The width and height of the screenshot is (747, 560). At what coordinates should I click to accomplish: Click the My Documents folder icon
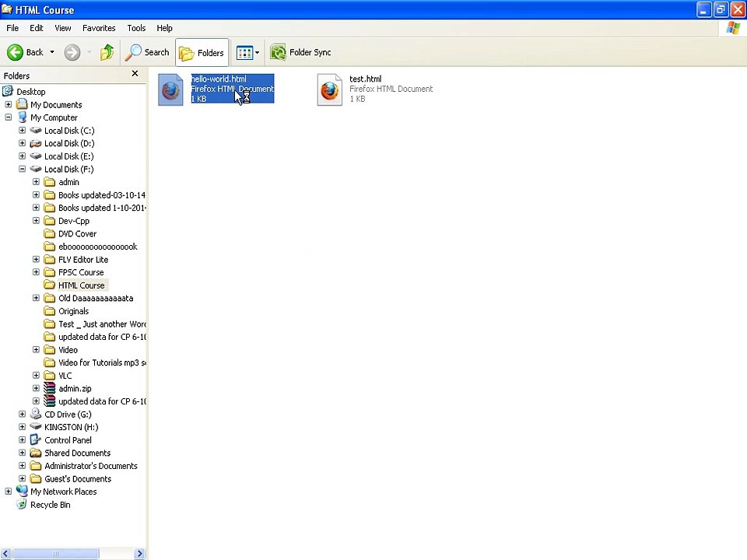click(22, 104)
